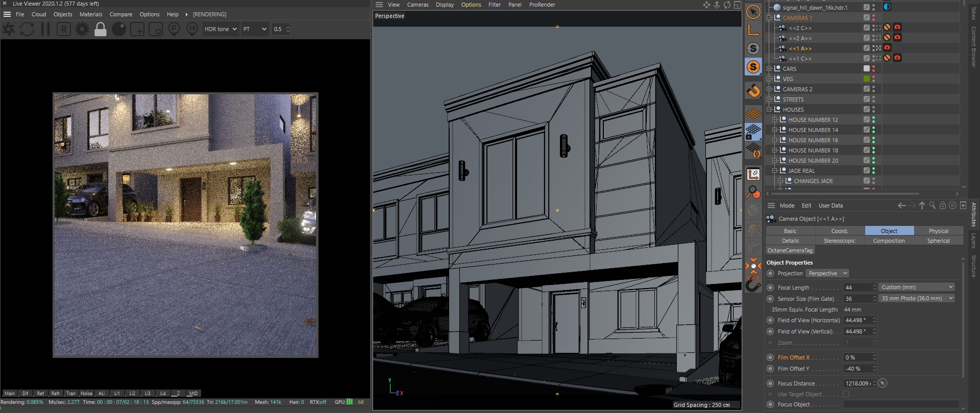Screen dimensions: 980x413
Task: Open the Live Viewer Materials menu
Action: pos(91,14)
